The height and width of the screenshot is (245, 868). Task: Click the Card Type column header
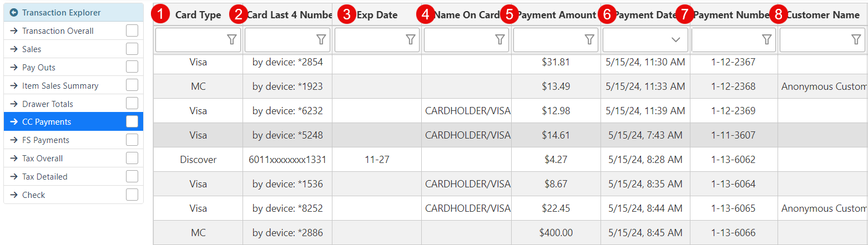198,15
